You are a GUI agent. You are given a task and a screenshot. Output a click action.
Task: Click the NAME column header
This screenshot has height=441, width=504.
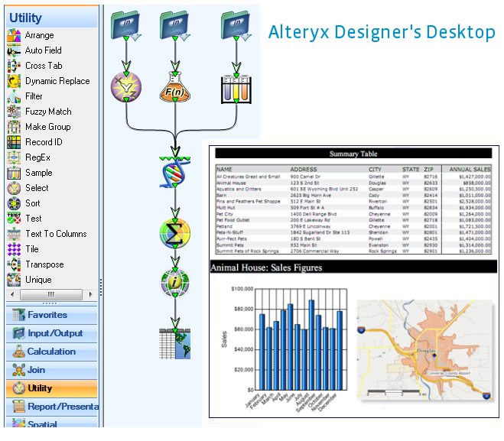click(224, 169)
